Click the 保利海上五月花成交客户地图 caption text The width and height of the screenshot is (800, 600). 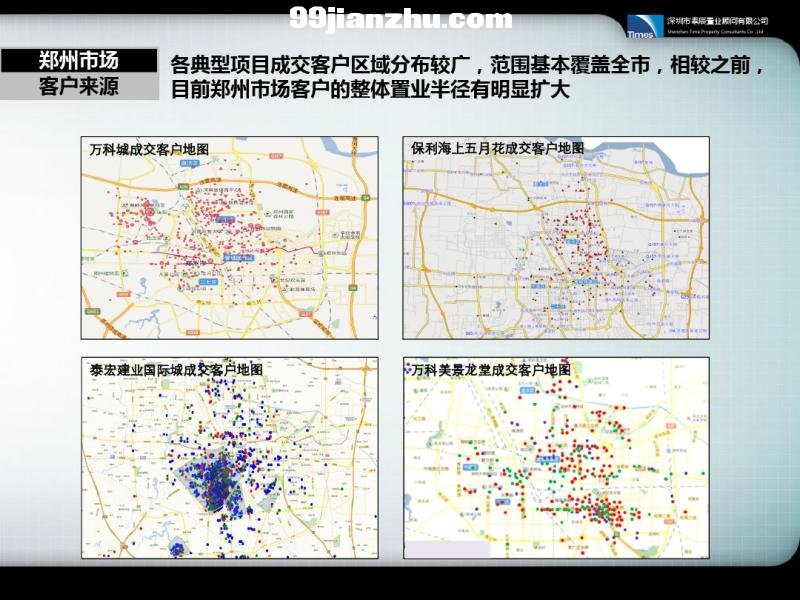[497, 148]
